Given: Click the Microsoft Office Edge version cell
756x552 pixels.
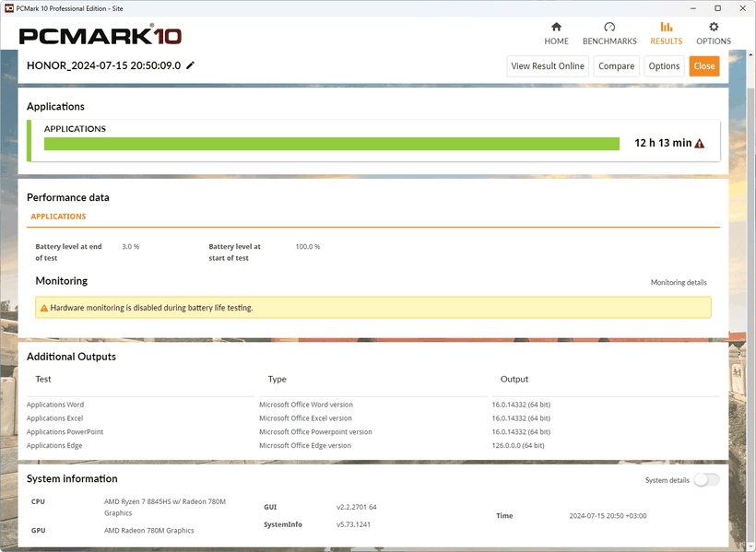Looking at the screenshot, I should [305, 445].
